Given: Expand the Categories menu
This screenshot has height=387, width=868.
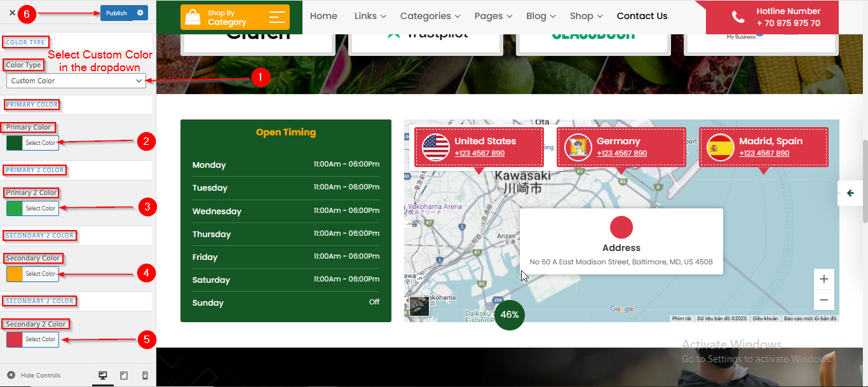Looking at the screenshot, I should coord(430,16).
